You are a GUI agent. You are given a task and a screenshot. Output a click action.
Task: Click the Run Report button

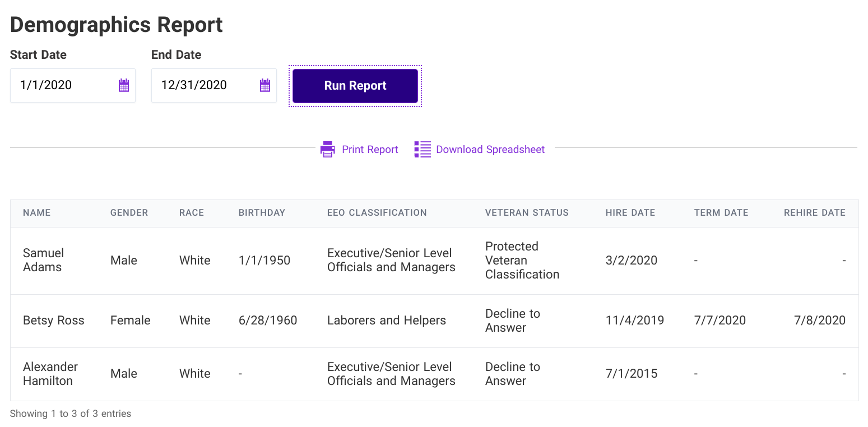[355, 86]
